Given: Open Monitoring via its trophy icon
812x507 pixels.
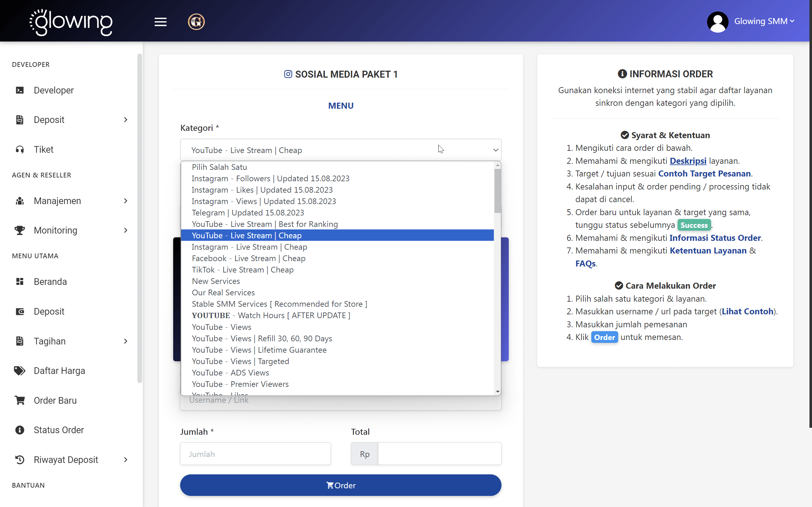Looking at the screenshot, I should tap(19, 230).
